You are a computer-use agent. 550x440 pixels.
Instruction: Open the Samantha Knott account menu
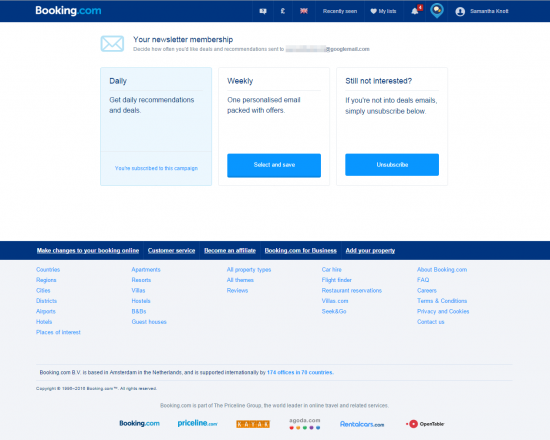pos(489,11)
